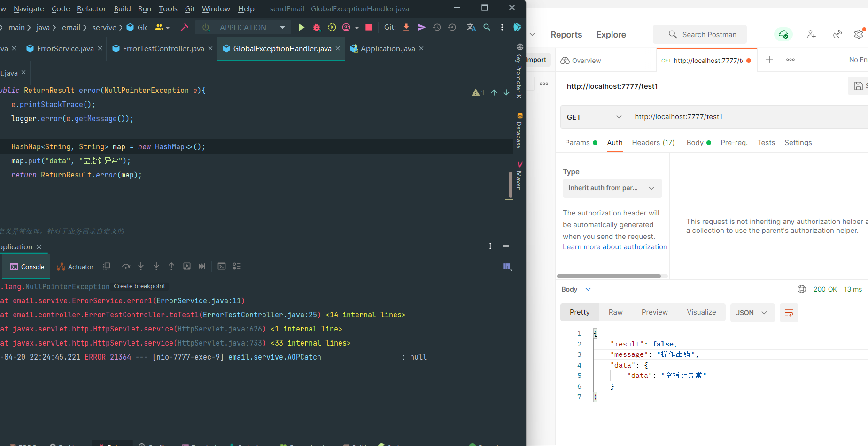Click the Build hammer icon
Screen dimensions: 868x446
pos(185,28)
